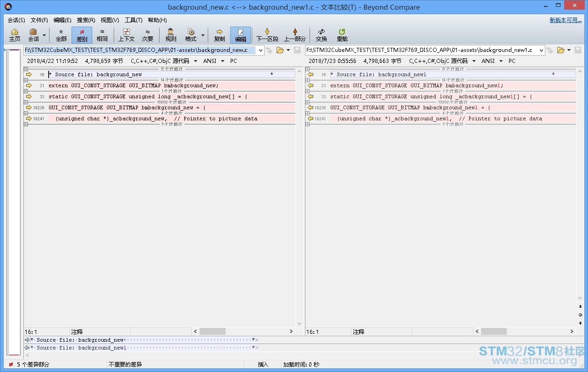Click left copy-to-right arrow at line 16
Image resolution: width=588 pixels, height=372 pixels.
[x=29, y=74]
